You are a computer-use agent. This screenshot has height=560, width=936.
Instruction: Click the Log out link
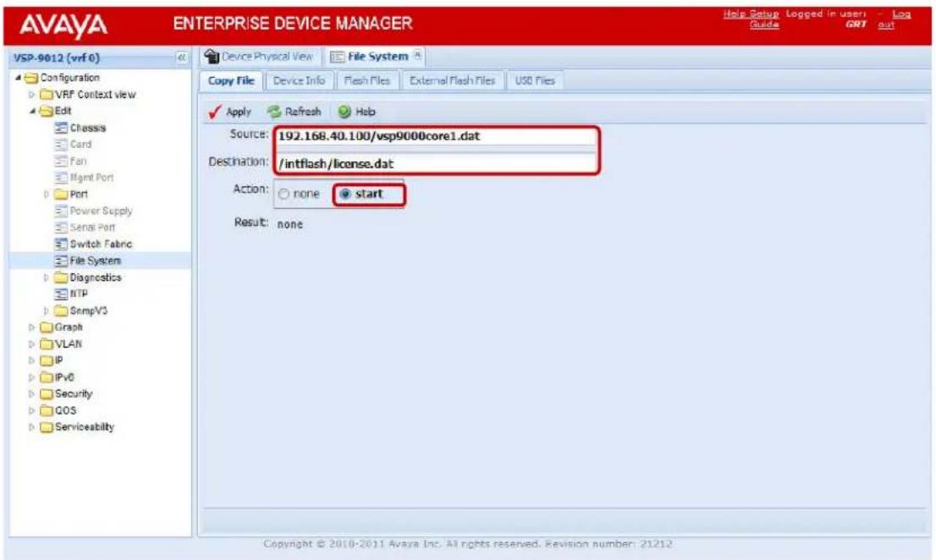[895, 19]
